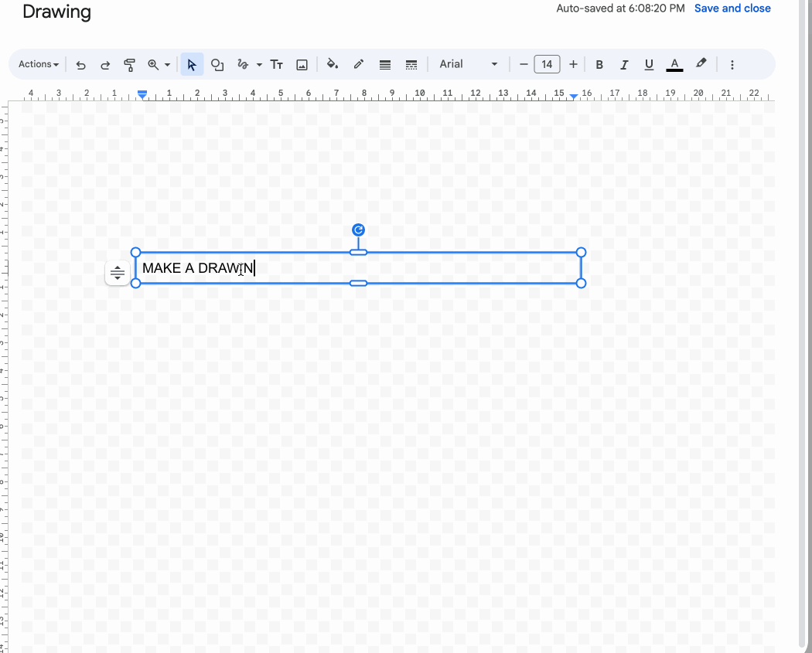Viewport: 812px width, 653px height.
Task: Select the Shape tool
Action: pos(217,65)
